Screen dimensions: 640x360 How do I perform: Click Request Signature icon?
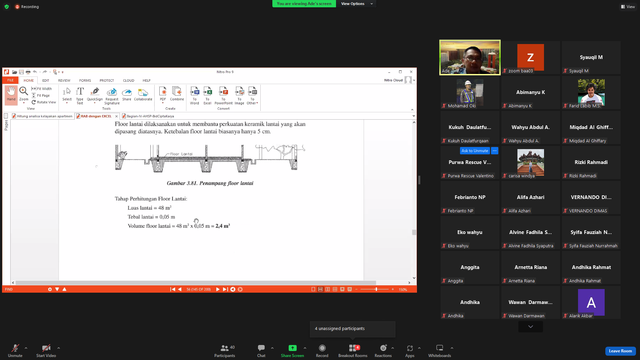click(x=111, y=96)
